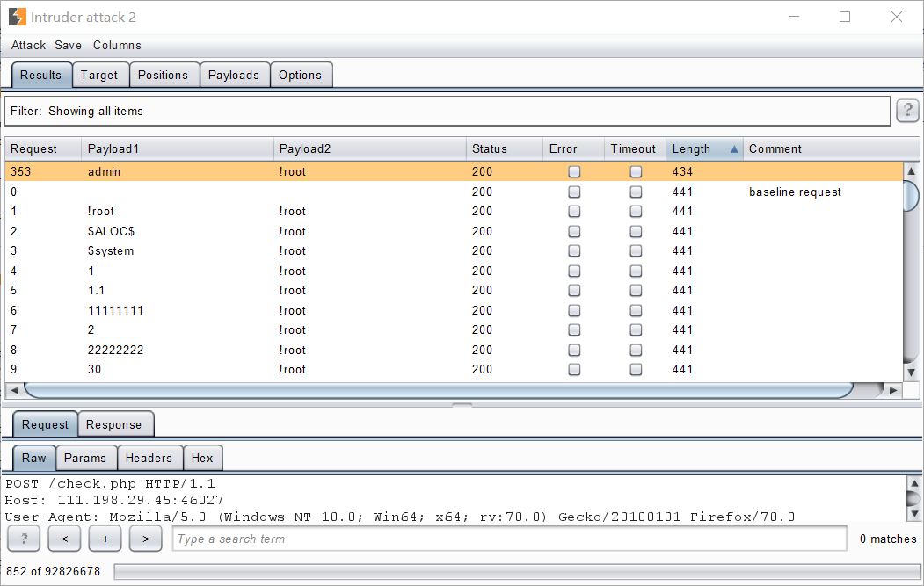Screen dimensions: 924x586
Task: Select row with payload $system
Action: pyautogui.click(x=454, y=251)
